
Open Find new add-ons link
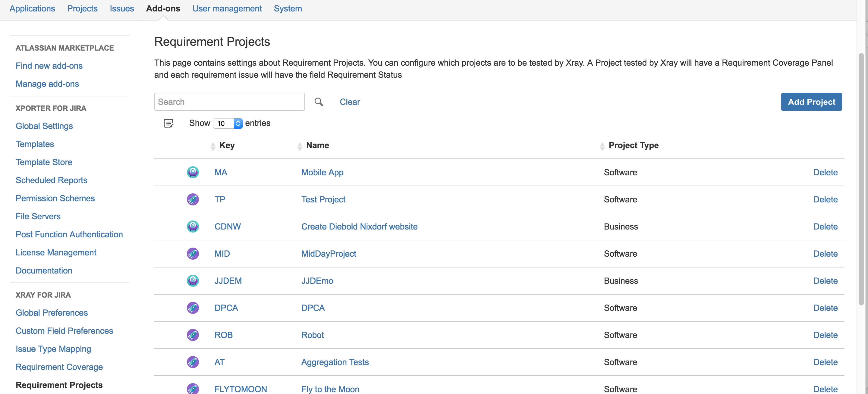(x=49, y=66)
